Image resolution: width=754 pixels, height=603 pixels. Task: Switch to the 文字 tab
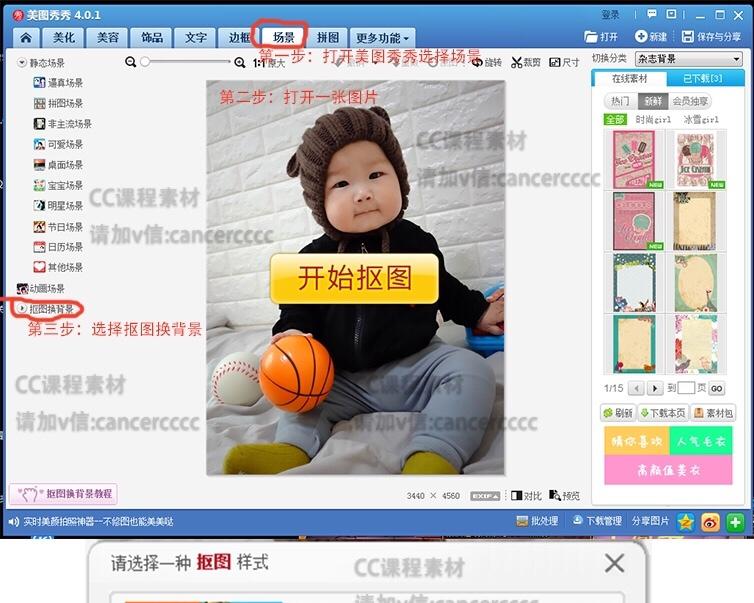coord(196,37)
